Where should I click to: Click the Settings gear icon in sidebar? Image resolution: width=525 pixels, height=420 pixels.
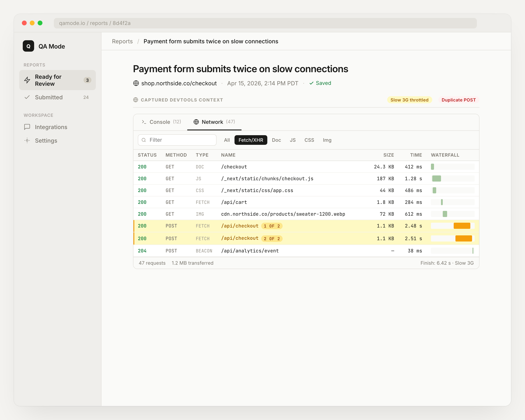click(27, 140)
